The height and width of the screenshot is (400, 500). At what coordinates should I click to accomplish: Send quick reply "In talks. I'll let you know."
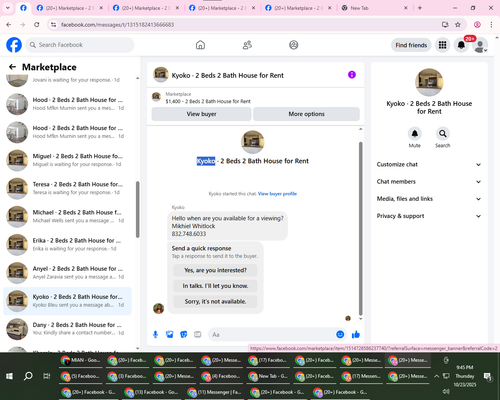pyautogui.click(x=215, y=286)
